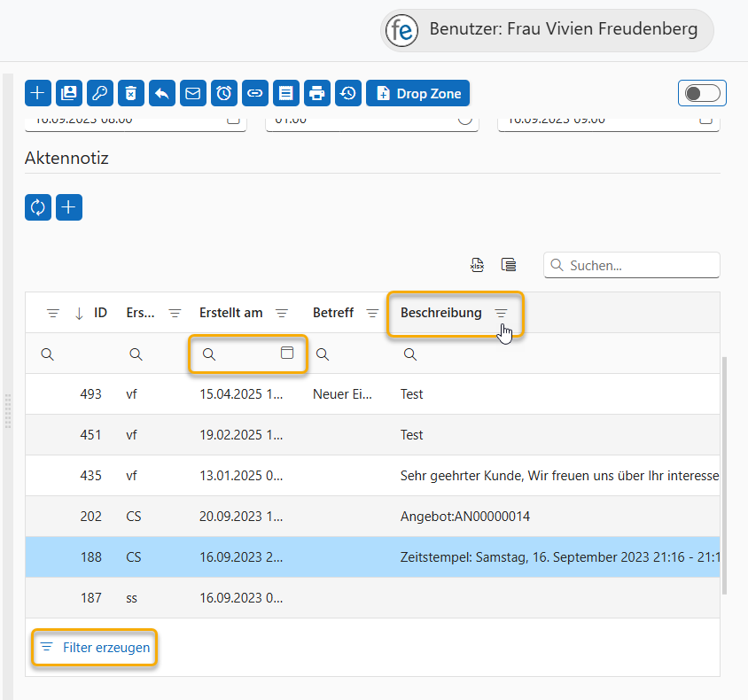This screenshot has width=748, height=700.
Task: Click the printer icon in toolbar
Action: (317, 93)
